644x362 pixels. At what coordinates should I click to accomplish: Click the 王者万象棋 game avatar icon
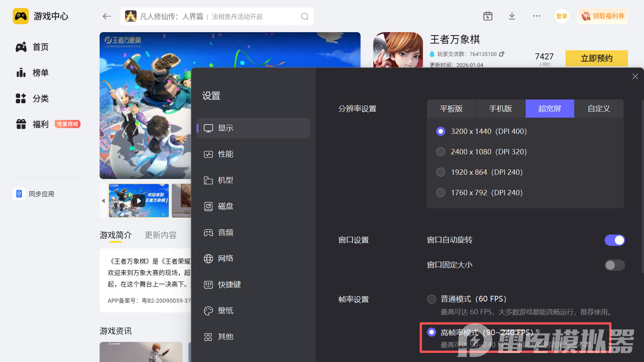tap(398, 50)
